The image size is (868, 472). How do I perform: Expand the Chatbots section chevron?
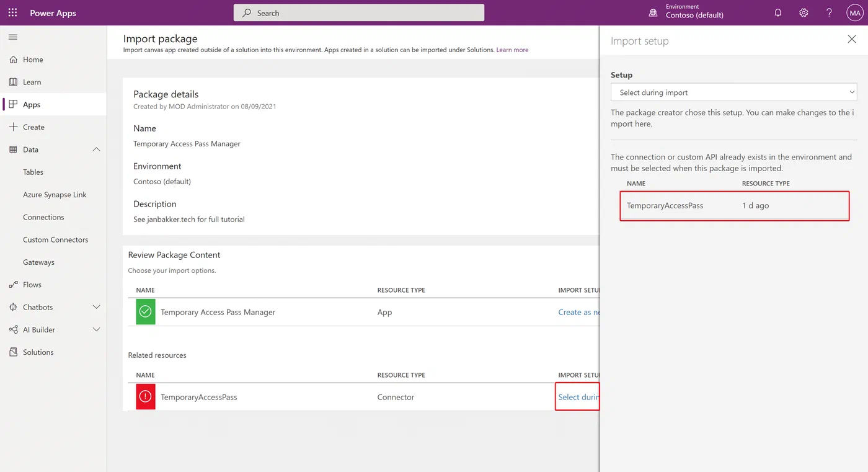point(96,307)
